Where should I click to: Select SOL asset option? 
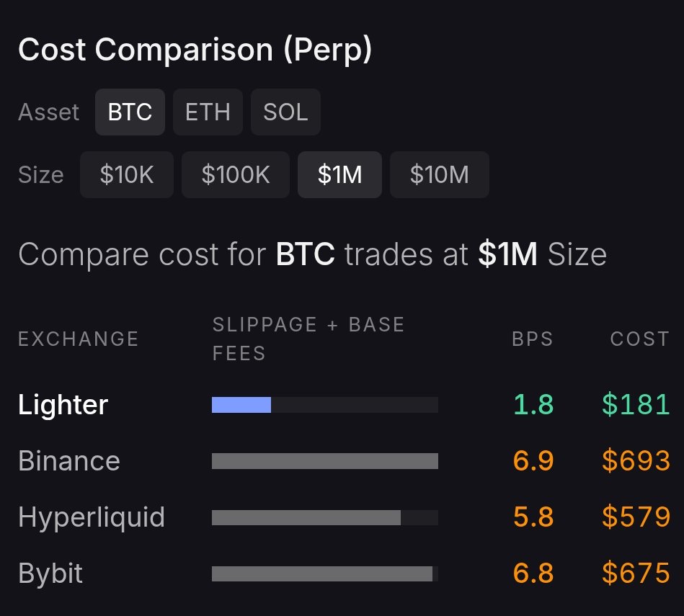click(285, 112)
